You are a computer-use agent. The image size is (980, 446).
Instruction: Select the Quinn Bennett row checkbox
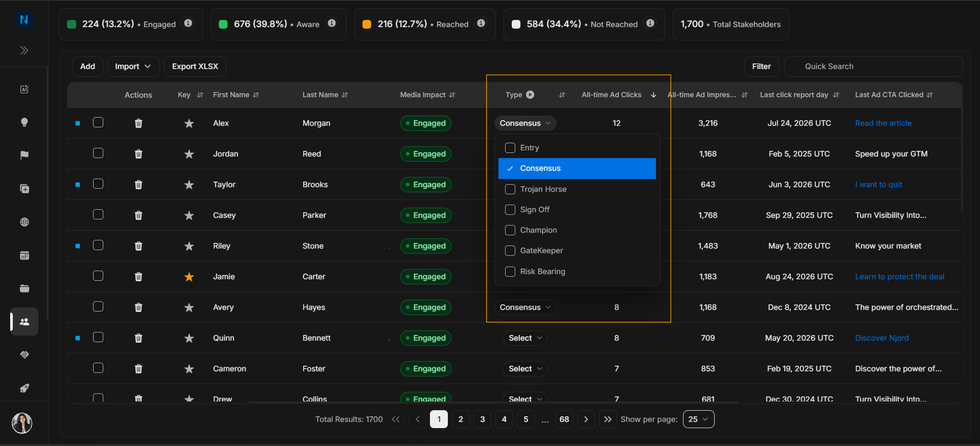pyautogui.click(x=98, y=337)
